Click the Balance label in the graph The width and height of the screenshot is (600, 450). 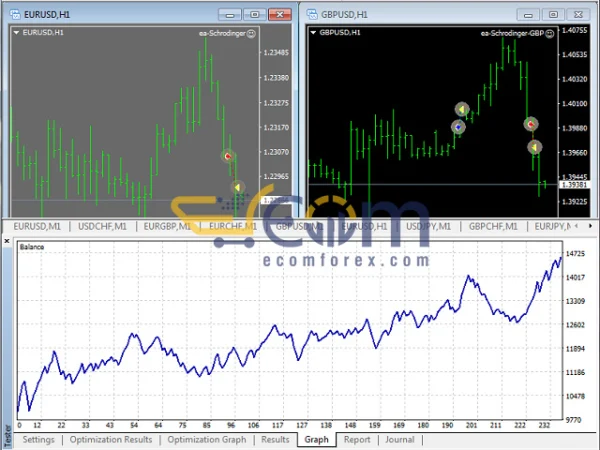click(32, 247)
